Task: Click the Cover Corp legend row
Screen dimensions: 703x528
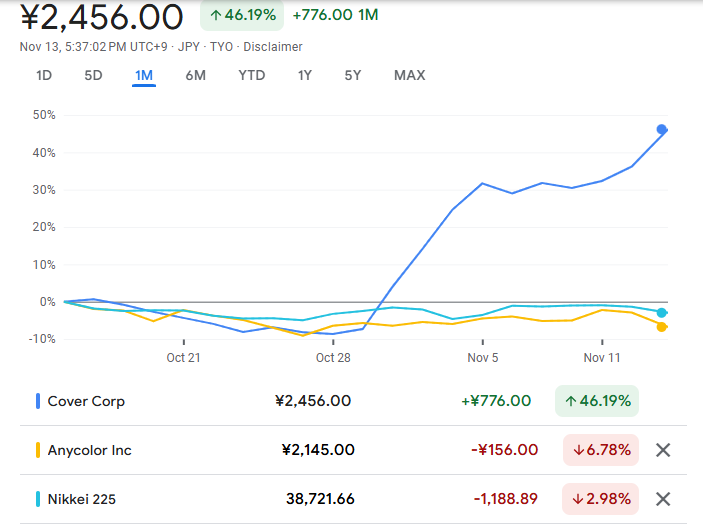Action: tap(87, 401)
